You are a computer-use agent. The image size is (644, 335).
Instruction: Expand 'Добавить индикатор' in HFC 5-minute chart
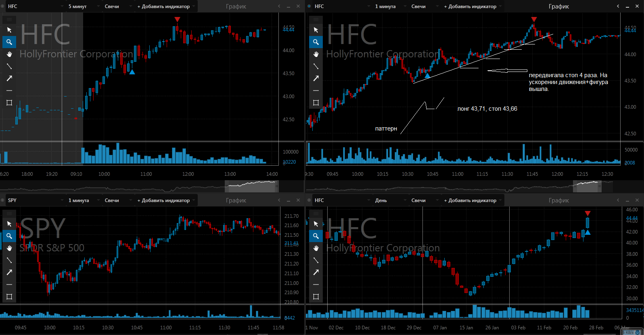point(166,6)
